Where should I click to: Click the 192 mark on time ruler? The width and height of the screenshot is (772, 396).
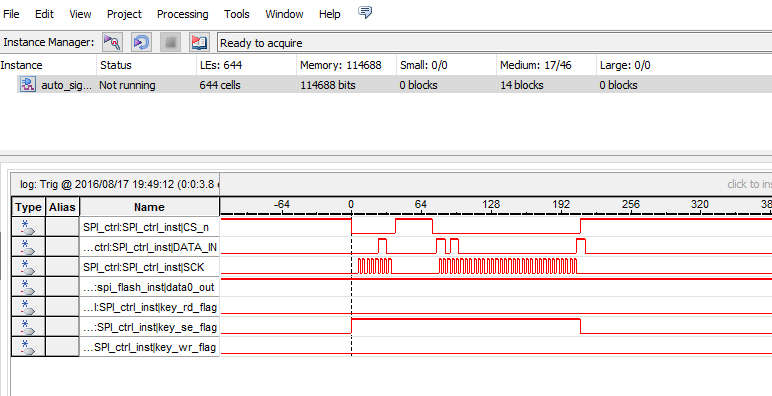(561, 204)
